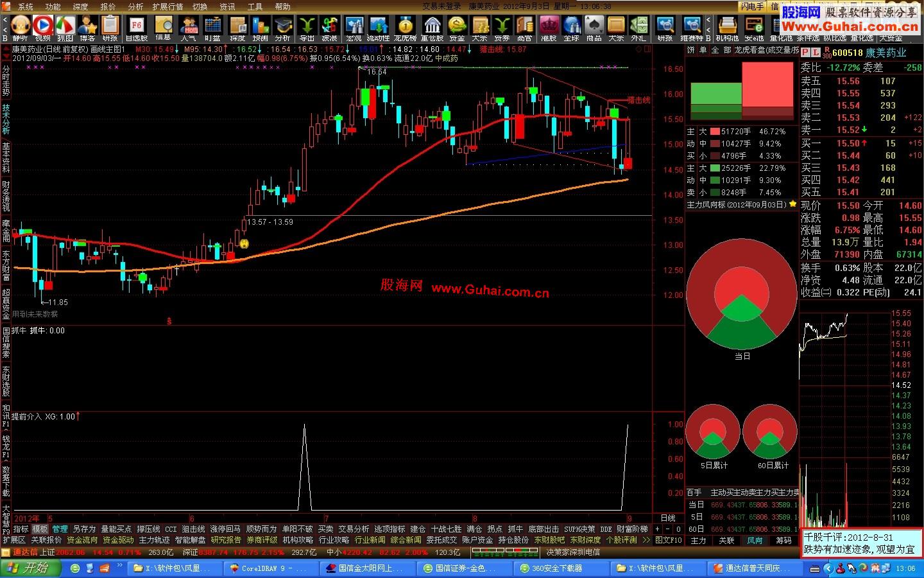Click the 维赛特 search icon
The height and width of the screenshot is (578, 924).
[692, 28]
